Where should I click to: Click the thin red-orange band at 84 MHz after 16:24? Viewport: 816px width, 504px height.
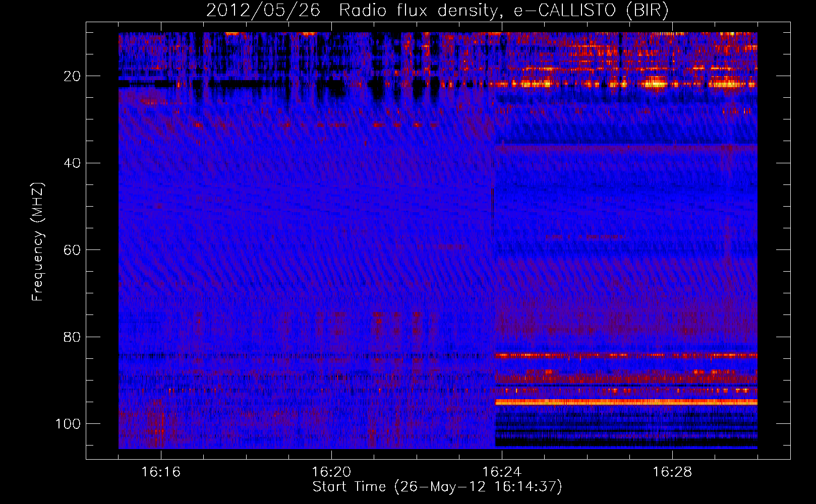click(626, 355)
